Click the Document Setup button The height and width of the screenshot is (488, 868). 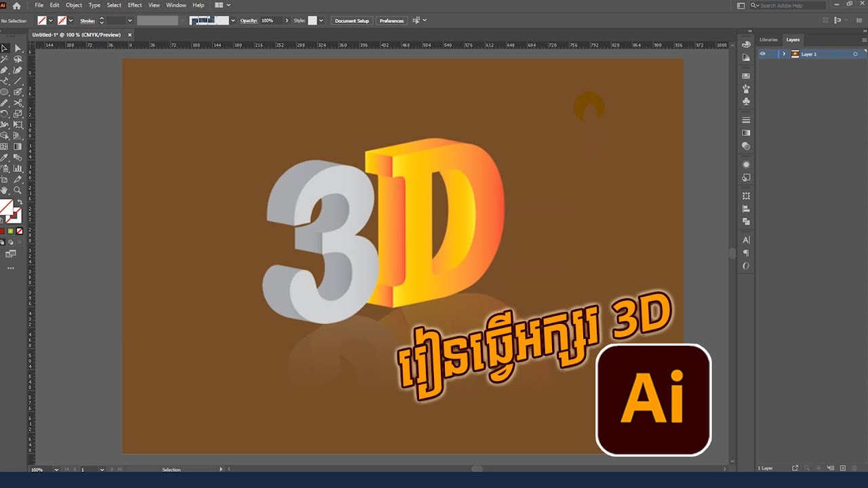click(x=352, y=20)
